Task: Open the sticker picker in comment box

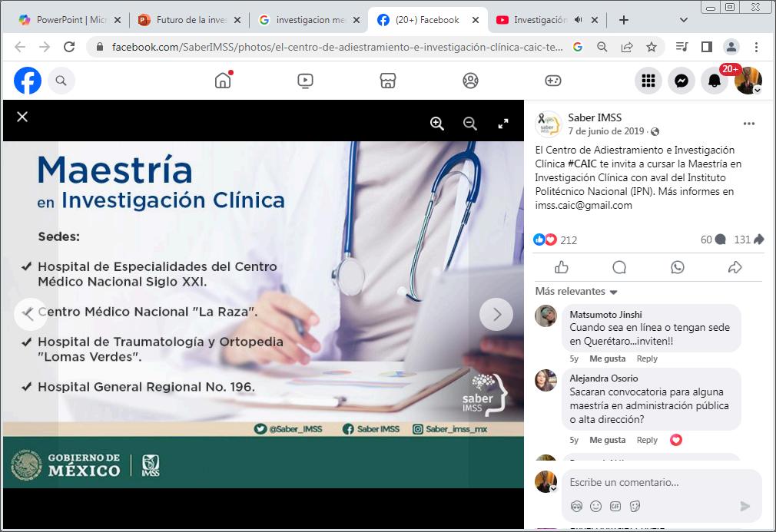Action: [x=635, y=507]
